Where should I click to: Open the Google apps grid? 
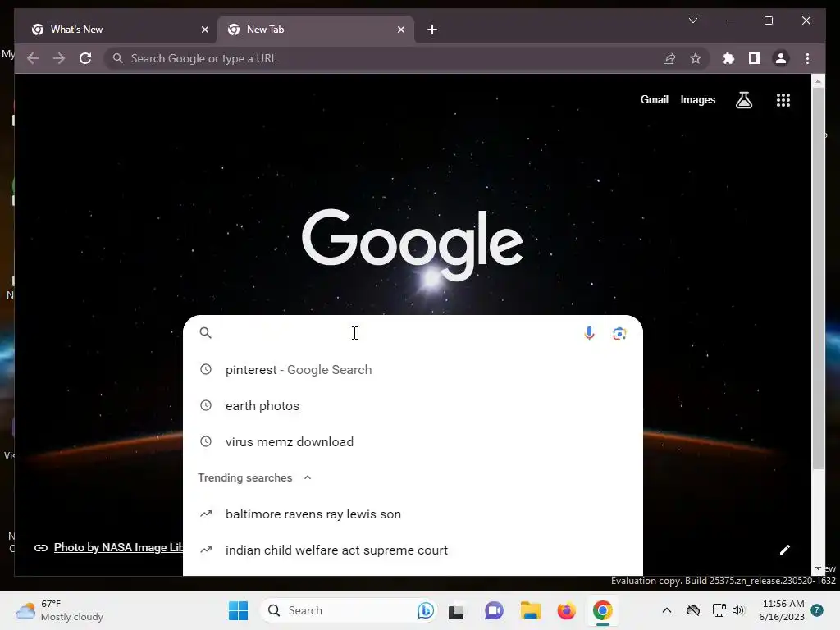pos(783,99)
